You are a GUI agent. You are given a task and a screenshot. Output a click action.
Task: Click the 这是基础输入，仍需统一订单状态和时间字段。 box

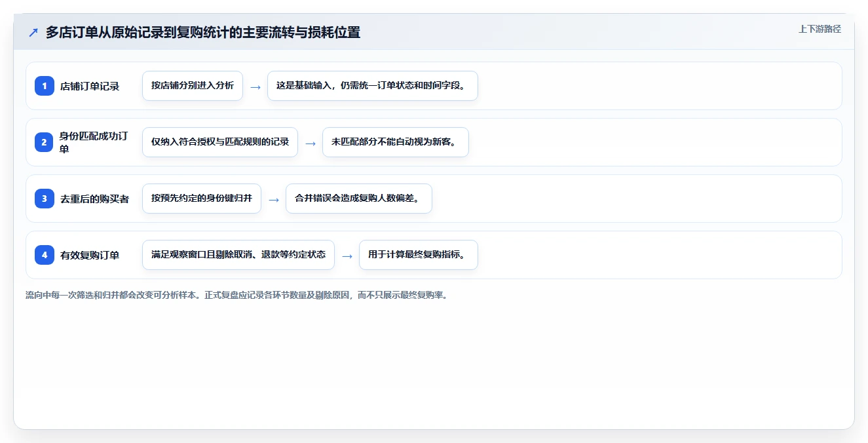pyautogui.click(x=373, y=86)
